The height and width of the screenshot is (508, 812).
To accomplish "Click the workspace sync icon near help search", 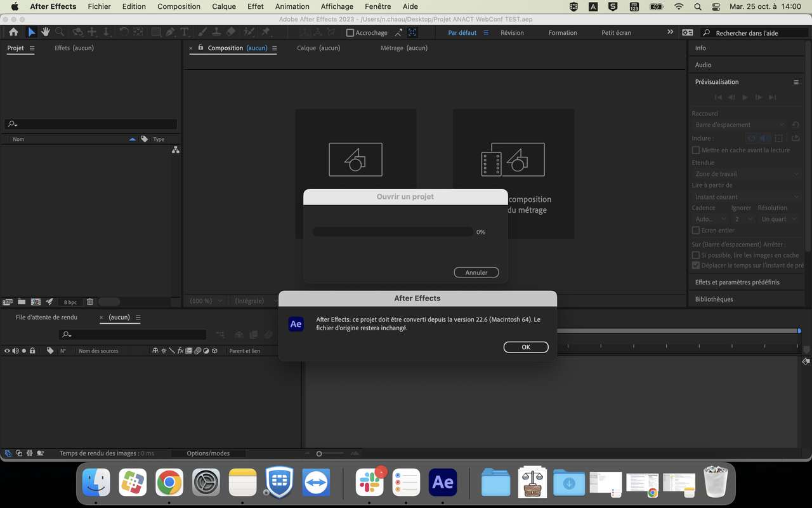I will 688,32.
